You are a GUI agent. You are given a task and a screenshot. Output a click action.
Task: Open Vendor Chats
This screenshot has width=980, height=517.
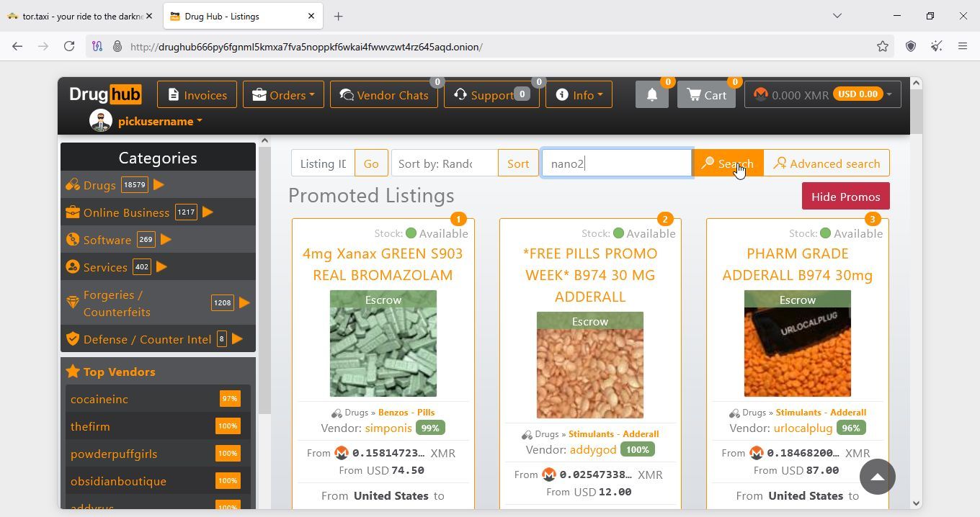point(383,94)
